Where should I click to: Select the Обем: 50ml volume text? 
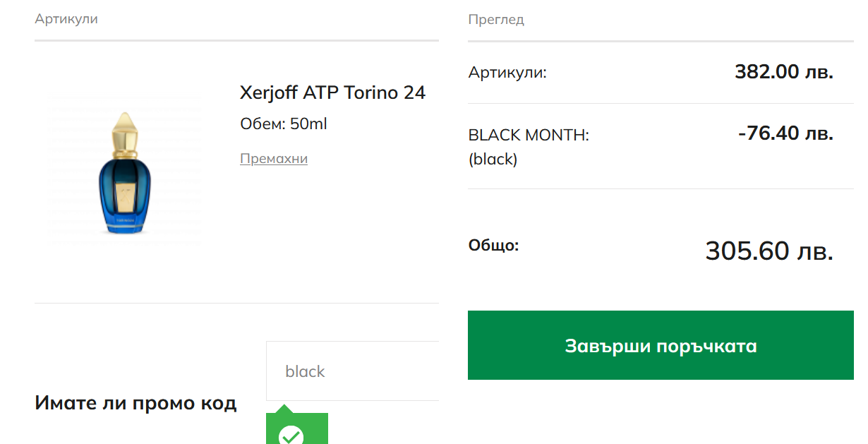284,124
